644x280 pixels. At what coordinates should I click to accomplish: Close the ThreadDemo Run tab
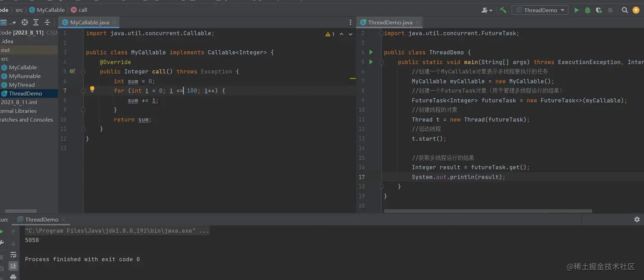(x=64, y=219)
